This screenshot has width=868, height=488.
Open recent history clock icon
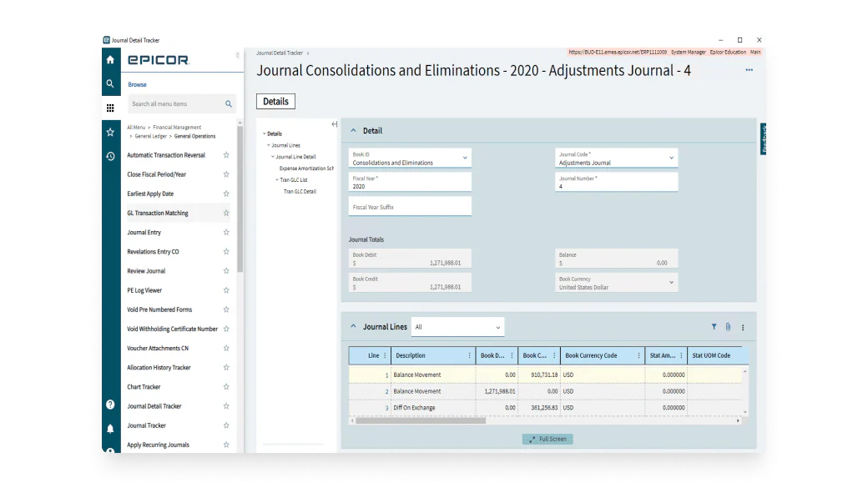click(x=110, y=157)
